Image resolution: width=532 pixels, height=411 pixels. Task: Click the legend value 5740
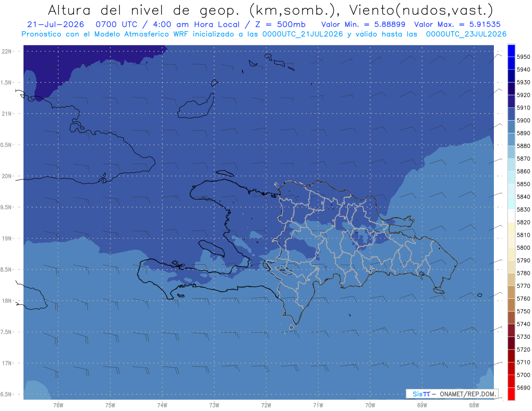click(523, 324)
